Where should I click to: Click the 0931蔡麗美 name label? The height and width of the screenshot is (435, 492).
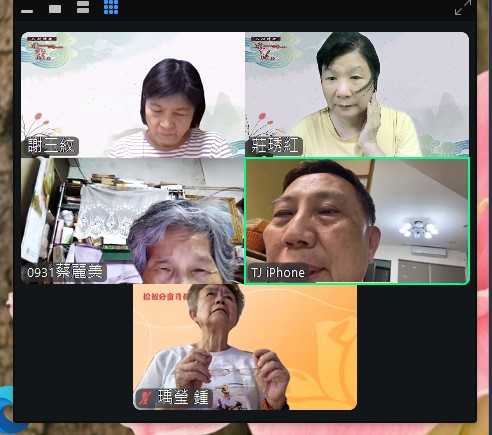[65, 272]
